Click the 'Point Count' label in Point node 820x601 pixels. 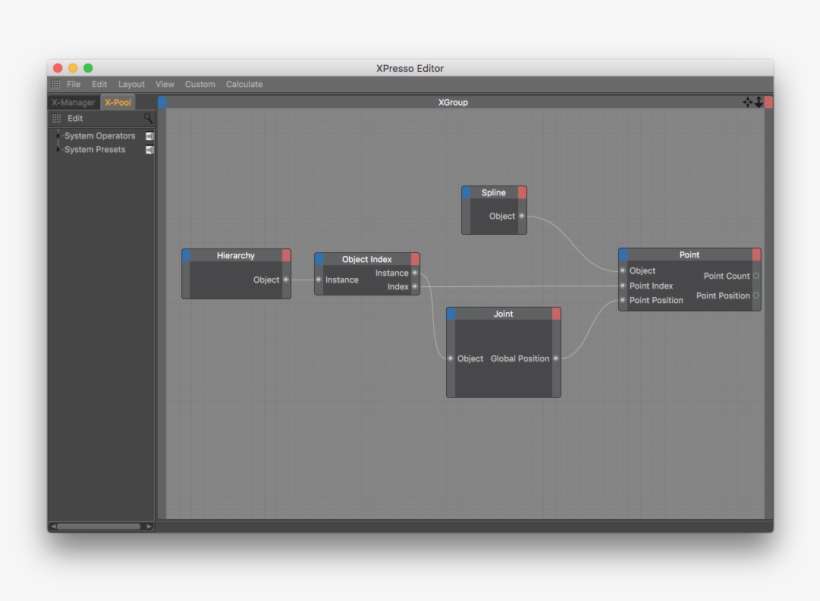coord(726,276)
